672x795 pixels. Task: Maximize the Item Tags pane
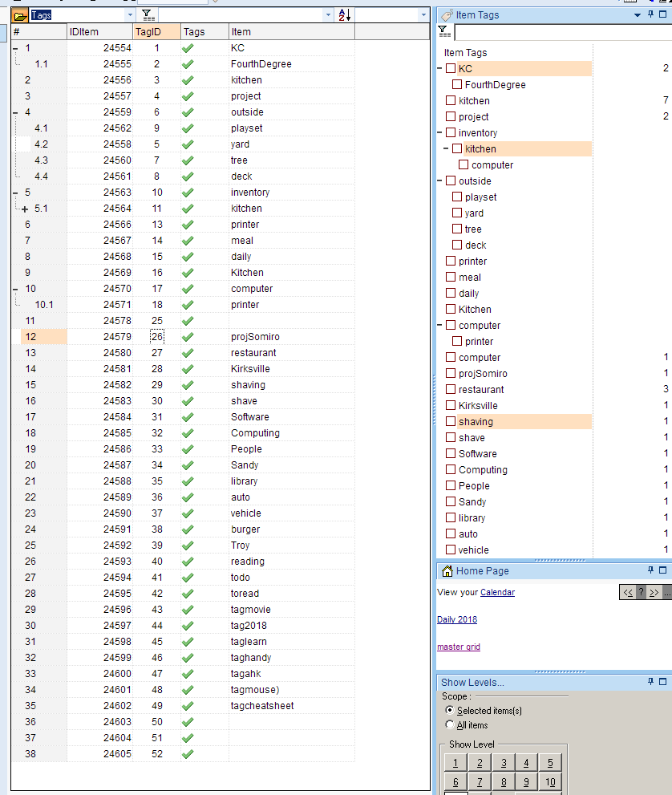click(663, 14)
